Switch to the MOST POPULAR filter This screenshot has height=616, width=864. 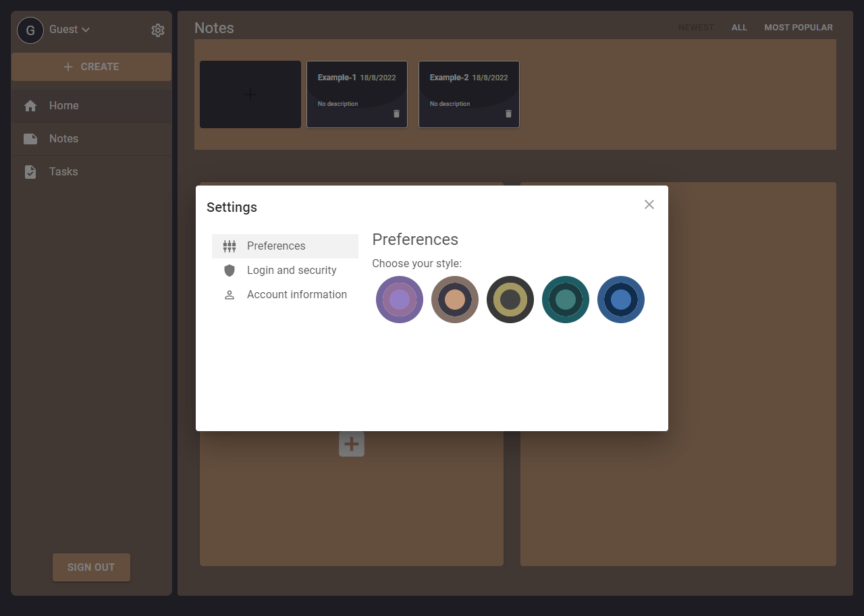click(x=799, y=27)
